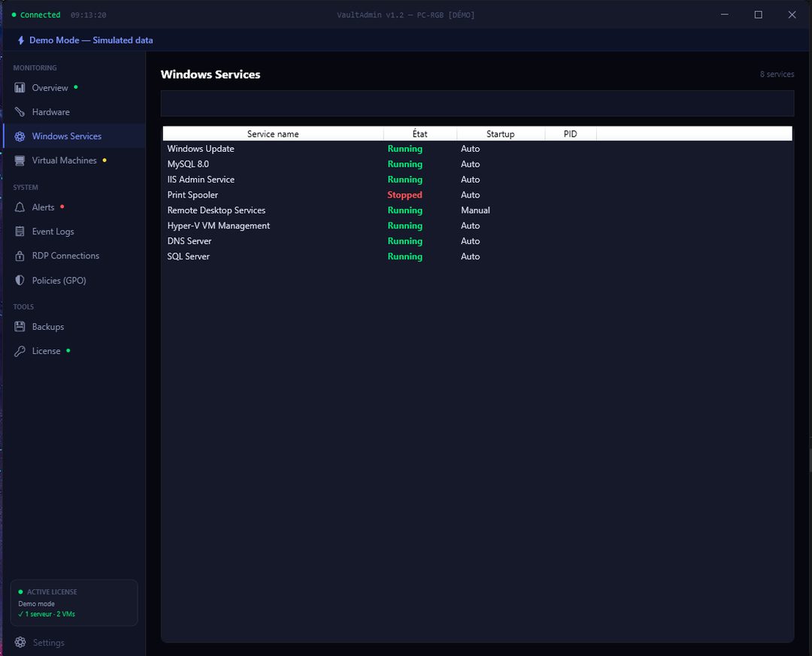Click the Windows Services page heading
Viewport: 812px width, 656px height.
[x=211, y=74]
